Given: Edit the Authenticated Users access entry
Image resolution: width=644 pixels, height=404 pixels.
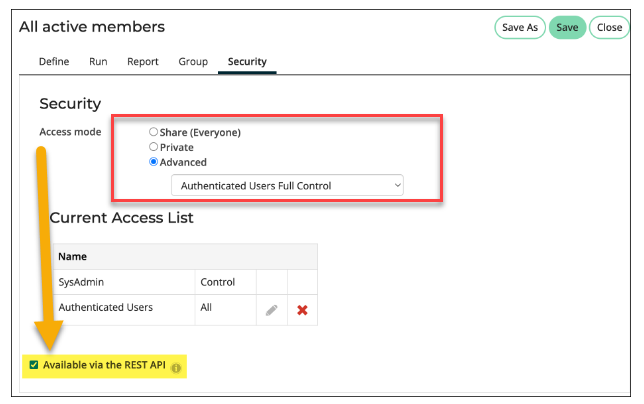Looking at the screenshot, I should (271, 310).
